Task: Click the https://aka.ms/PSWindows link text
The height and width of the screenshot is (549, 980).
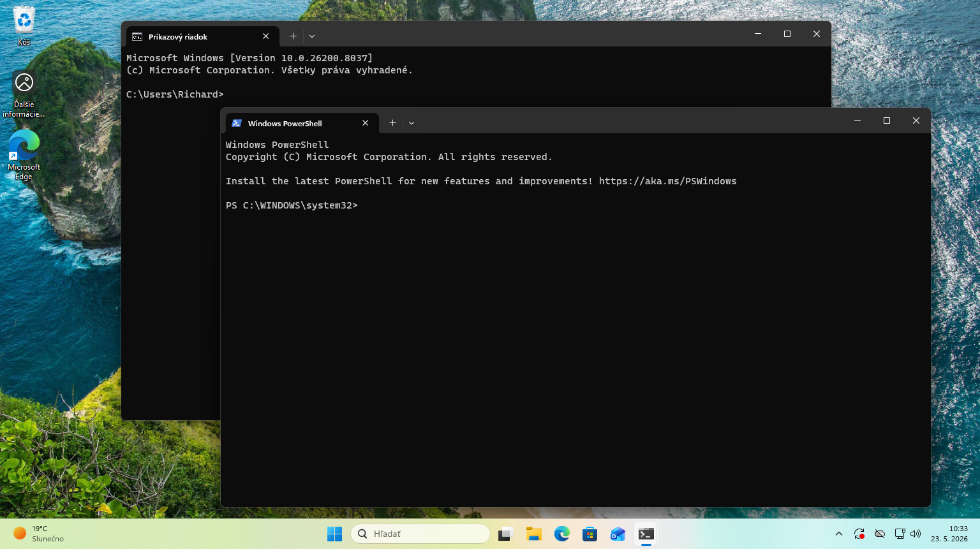Action: pyautogui.click(x=667, y=181)
